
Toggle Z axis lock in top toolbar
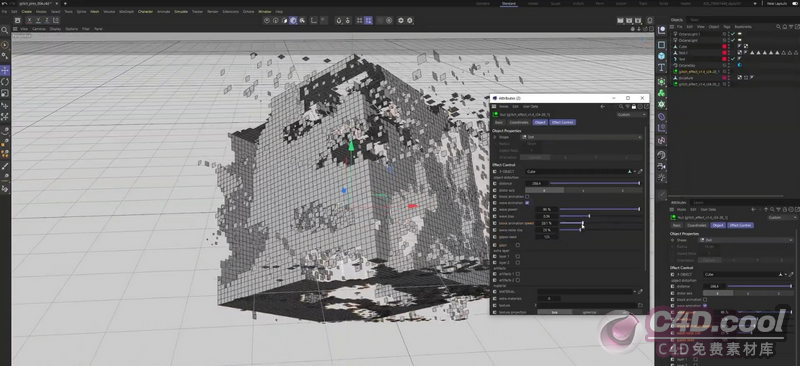tap(47, 20)
